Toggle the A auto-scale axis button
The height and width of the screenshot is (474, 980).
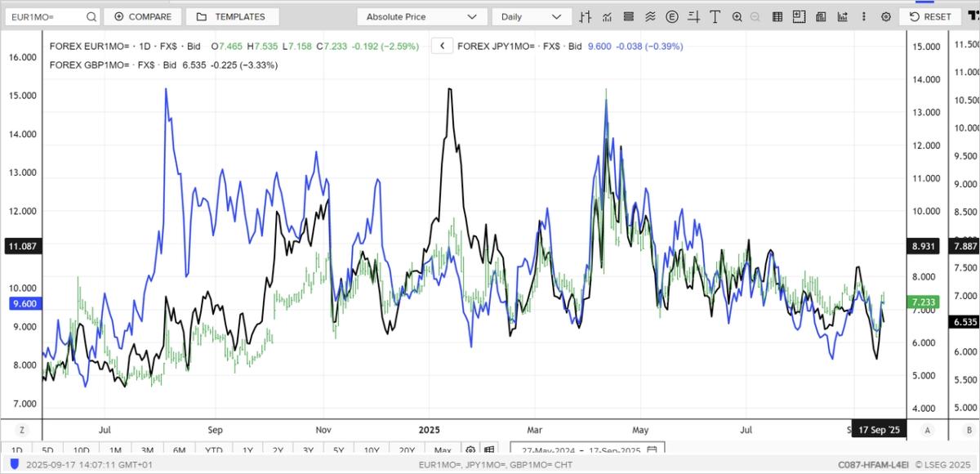[x=927, y=430]
